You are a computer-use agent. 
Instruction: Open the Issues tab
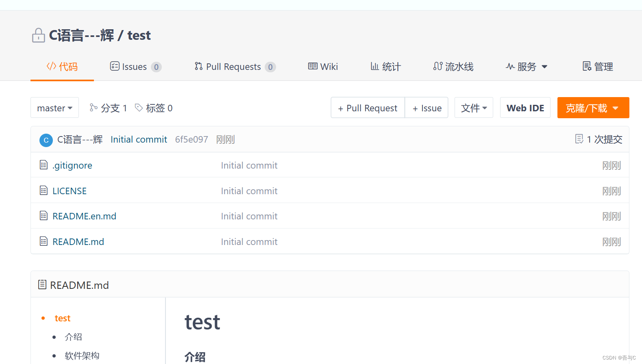tap(135, 67)
